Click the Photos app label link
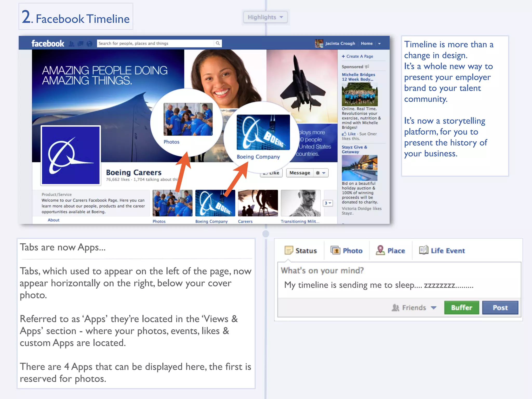 (159, 221)
